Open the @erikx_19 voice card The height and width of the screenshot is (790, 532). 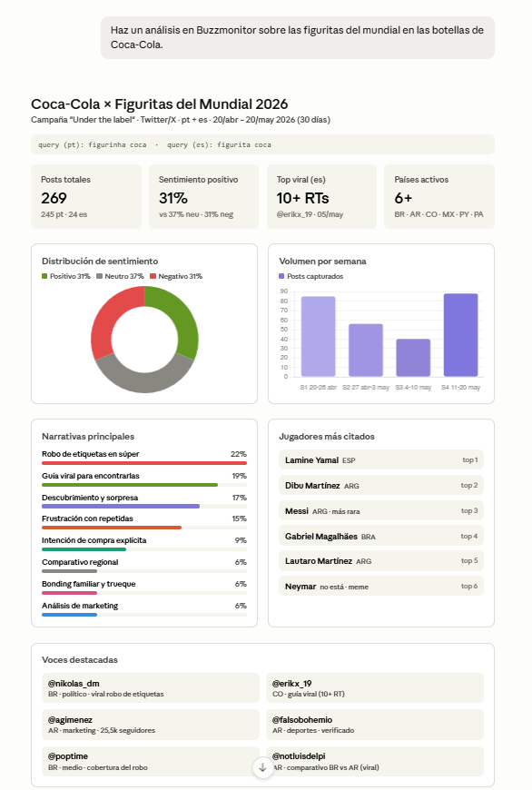click(375, 688)
